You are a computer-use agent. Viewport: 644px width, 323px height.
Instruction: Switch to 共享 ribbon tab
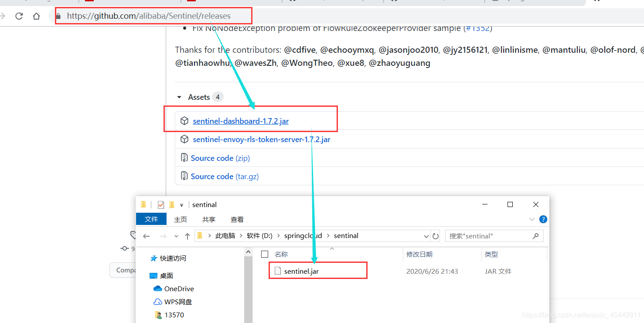coord(209,219)
